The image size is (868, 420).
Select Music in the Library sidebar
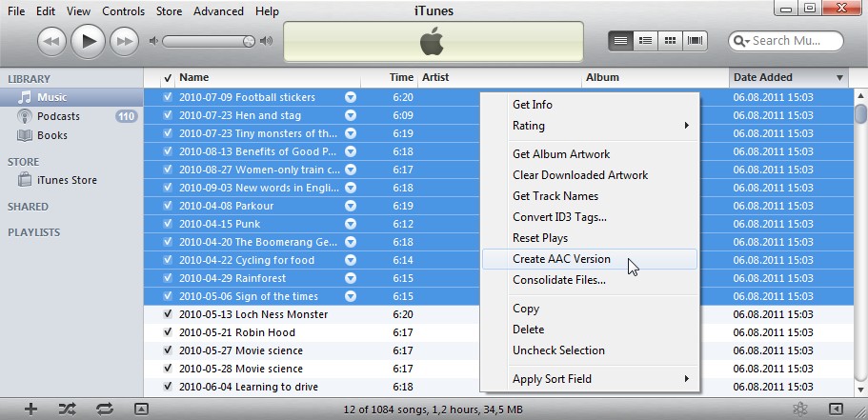tap(72, 97)
